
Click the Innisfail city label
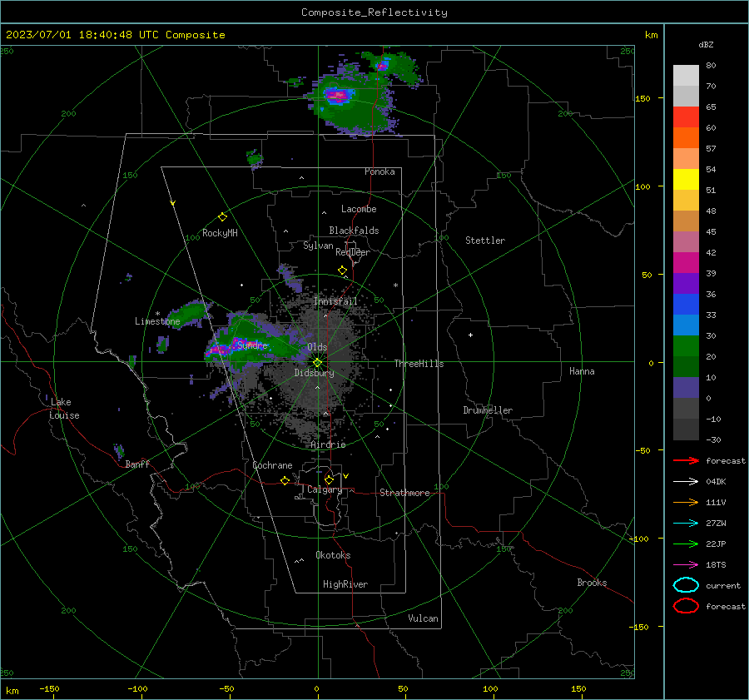pos(335,301)
